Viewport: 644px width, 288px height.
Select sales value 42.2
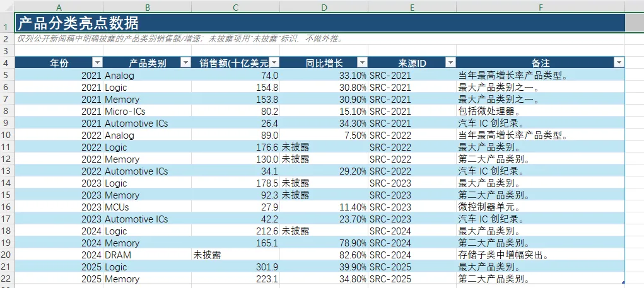235,219
